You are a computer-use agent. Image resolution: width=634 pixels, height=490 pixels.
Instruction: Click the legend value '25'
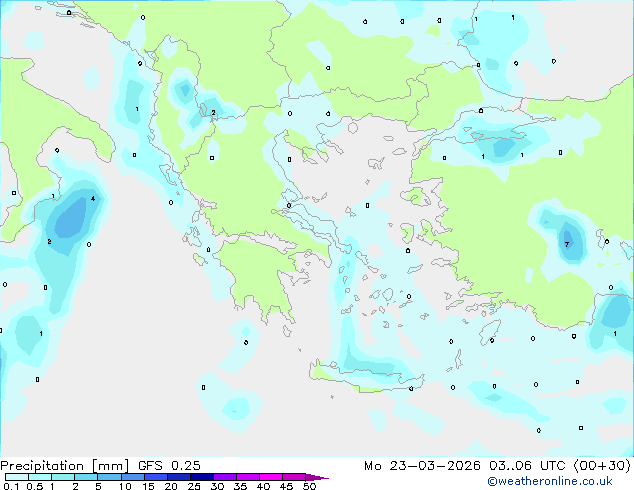194,486
